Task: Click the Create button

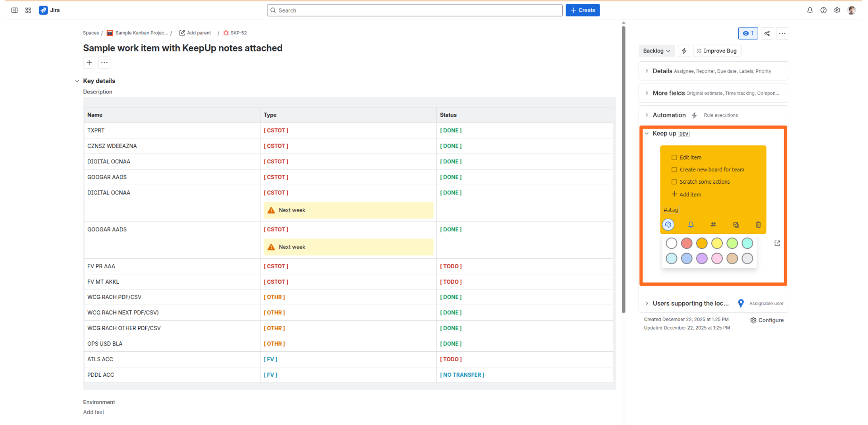Action: [x=583, y=10]
